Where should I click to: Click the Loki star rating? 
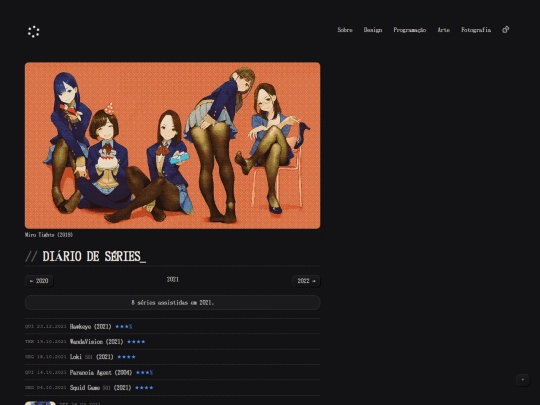126,357
